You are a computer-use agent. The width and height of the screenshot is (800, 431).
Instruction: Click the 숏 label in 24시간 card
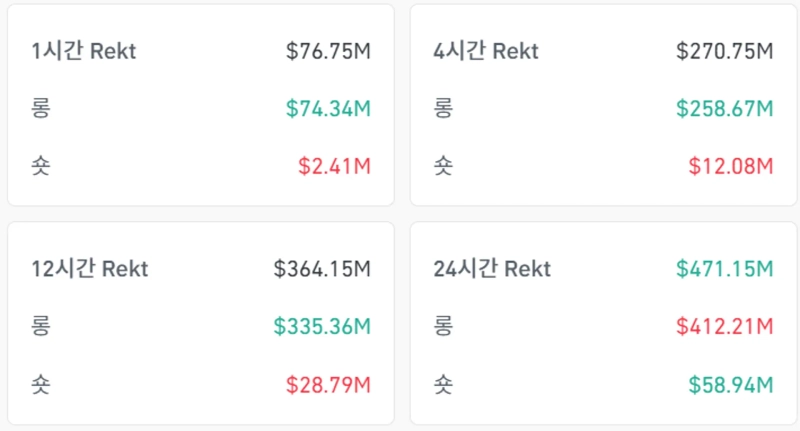[443, 384]
